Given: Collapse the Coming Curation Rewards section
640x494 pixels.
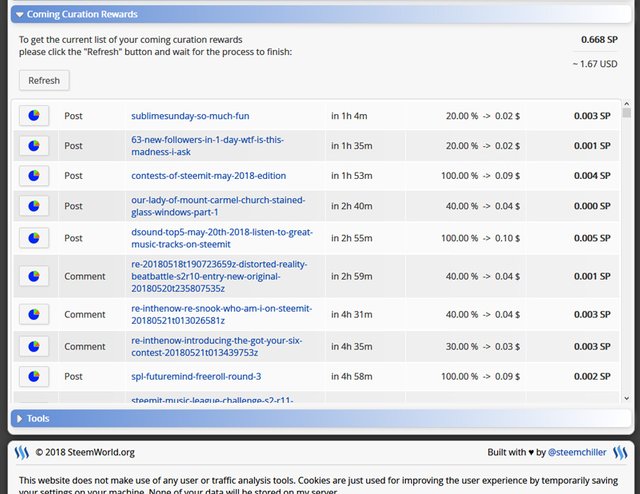Looking at the screenshot, I should pyautogui.click(x=321, y=14).
